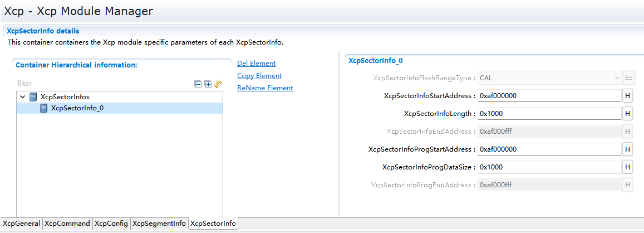Open the XcpCommand tab
The height and width of the screenshot is (233, 644).
67,224
